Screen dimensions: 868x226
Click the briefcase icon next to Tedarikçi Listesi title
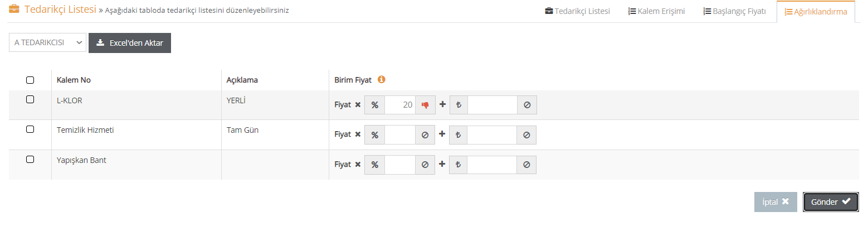[x=14, y=9]
